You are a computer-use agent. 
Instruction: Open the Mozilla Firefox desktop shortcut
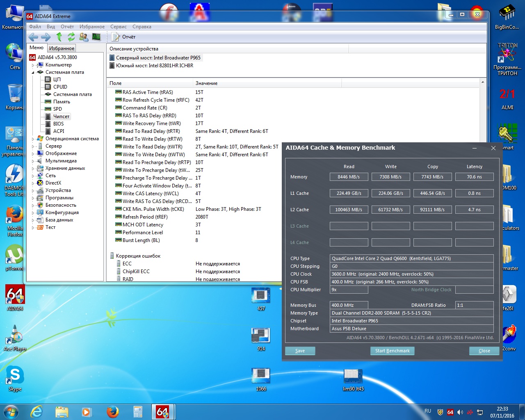point(15,221)
